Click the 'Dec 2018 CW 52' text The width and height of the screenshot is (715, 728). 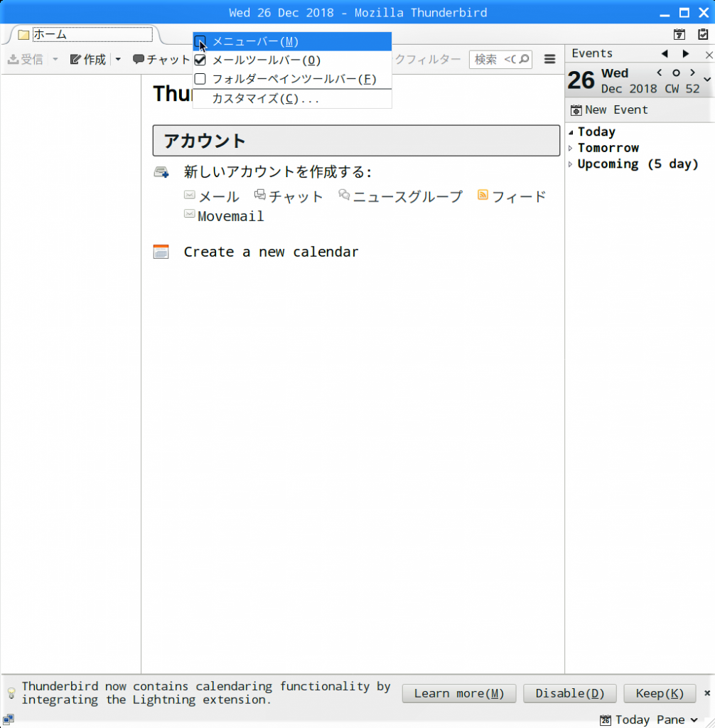pyautogui.click(x=650, y=89)
